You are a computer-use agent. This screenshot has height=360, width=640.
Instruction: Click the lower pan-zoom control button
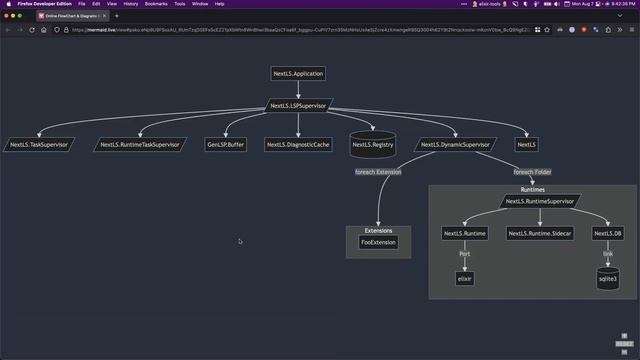point(624,352)
